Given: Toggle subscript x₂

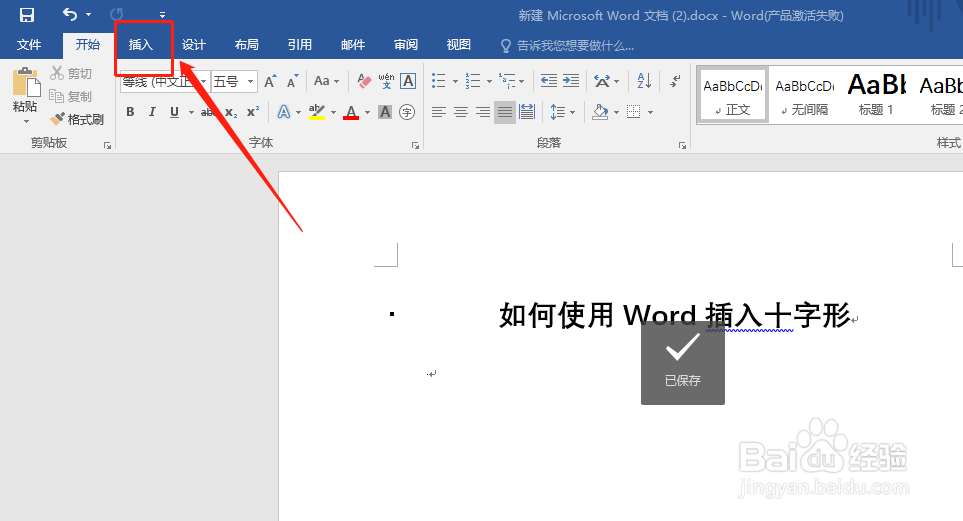Looking at the screenshot, I should (x=230, y=112).
